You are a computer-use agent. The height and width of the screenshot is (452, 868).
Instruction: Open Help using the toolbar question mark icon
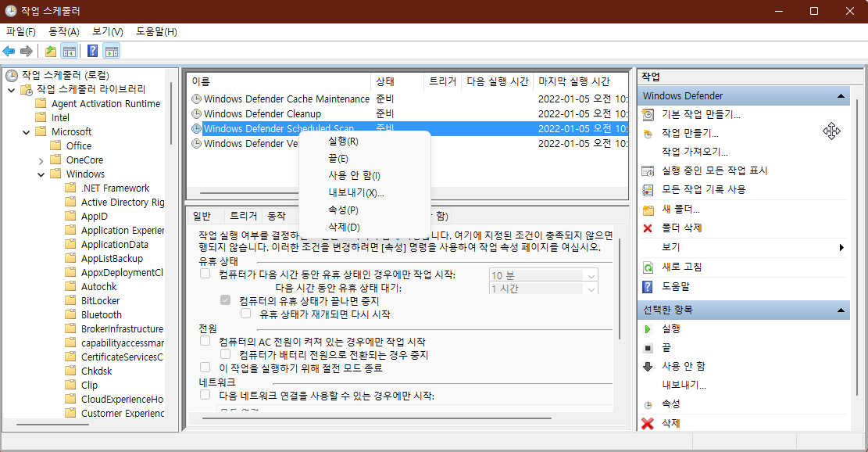(x=92, y=52)
